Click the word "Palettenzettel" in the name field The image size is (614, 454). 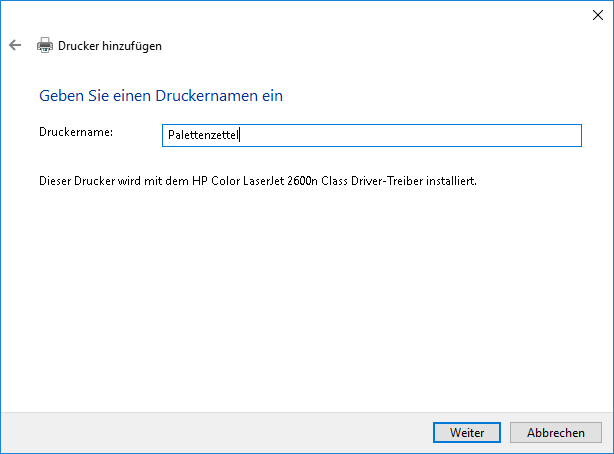(203, 135)
